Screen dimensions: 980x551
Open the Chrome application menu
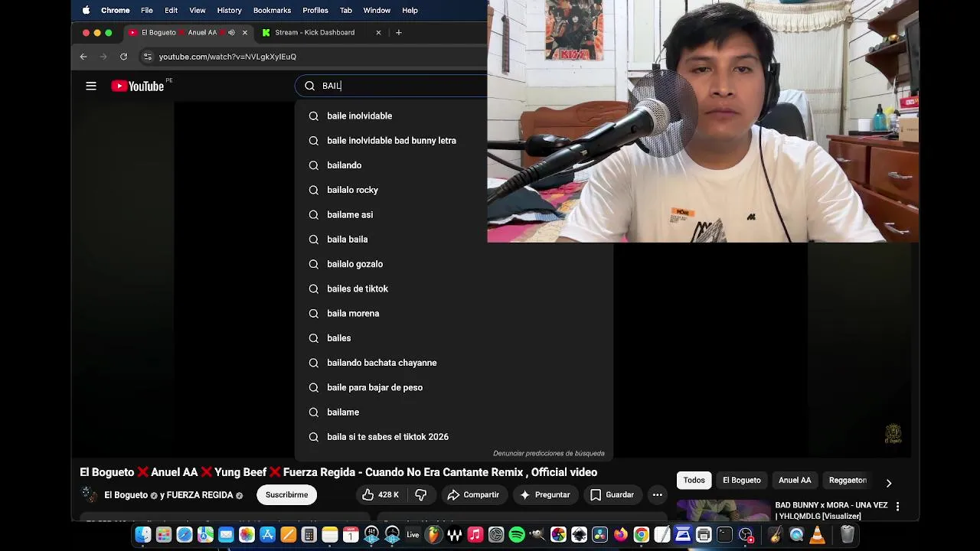(116, 10)
